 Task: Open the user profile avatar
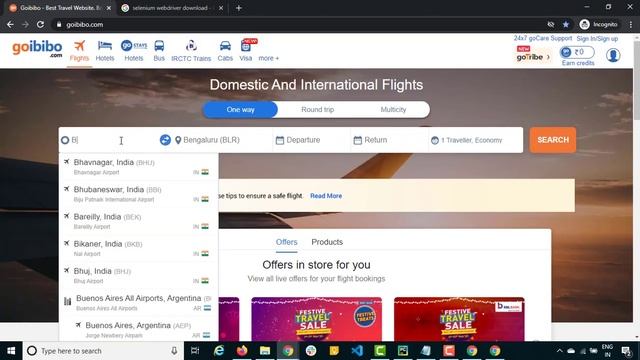(613, 55)
